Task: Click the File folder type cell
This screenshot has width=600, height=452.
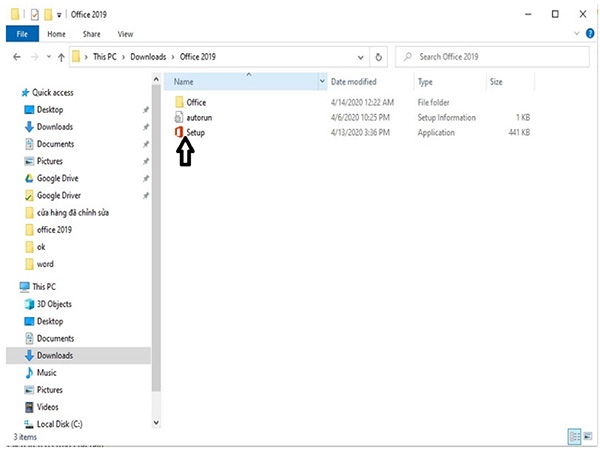Action: click(433, 103)
